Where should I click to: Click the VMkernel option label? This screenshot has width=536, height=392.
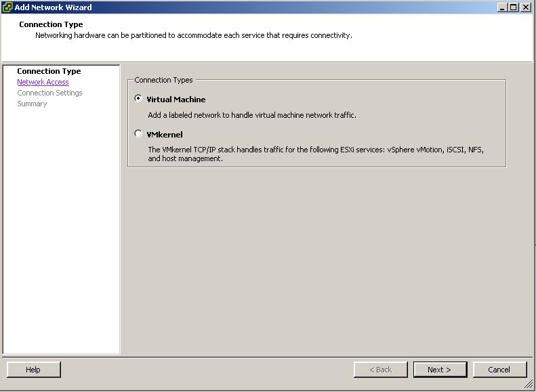[x=165, y=135]
